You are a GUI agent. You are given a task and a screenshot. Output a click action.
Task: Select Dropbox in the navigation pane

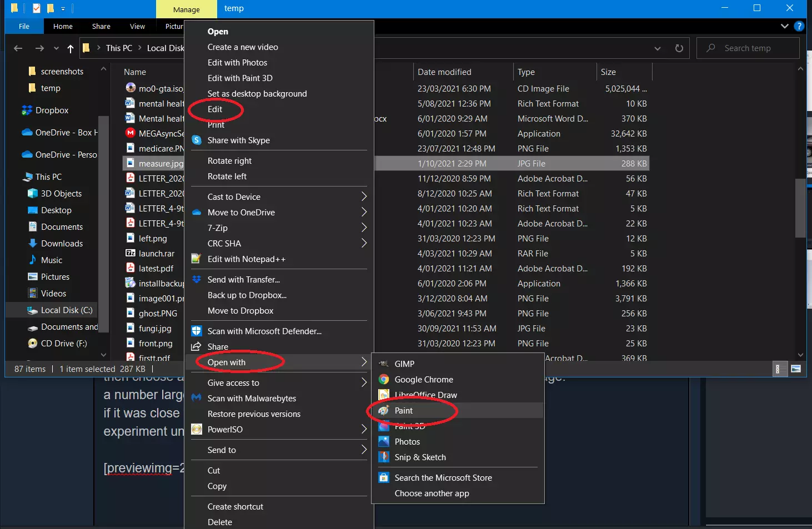[x=52, y=110]
